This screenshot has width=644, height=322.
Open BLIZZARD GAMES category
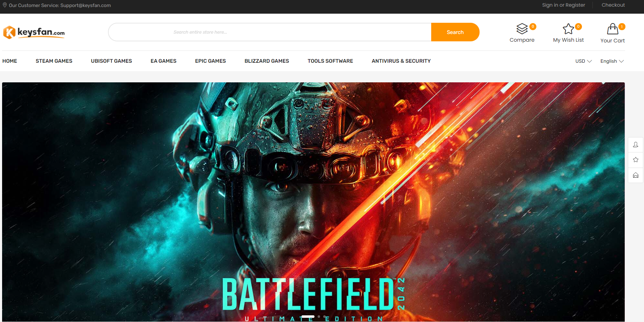click(x=267, y=61)
